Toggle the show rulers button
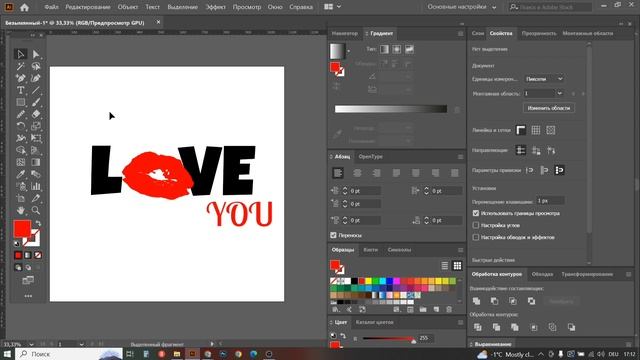Viewport: 640px width, 360px height. 521,130
